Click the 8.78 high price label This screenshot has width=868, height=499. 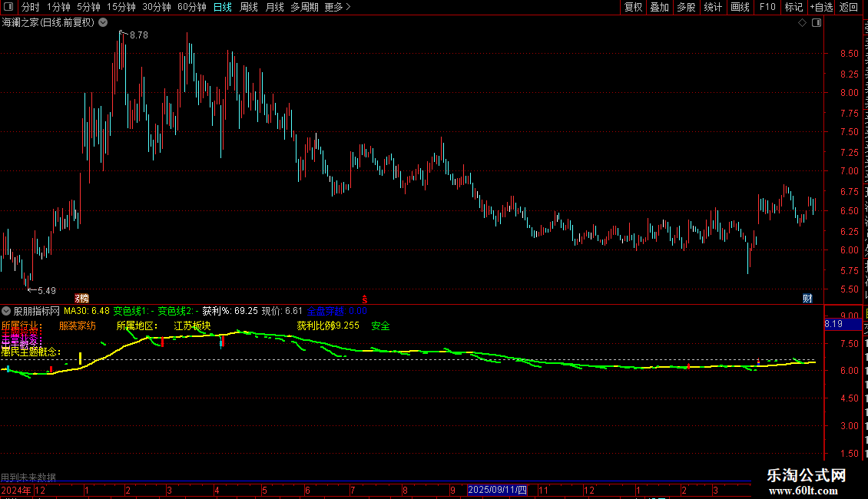[x=138, y=35]
